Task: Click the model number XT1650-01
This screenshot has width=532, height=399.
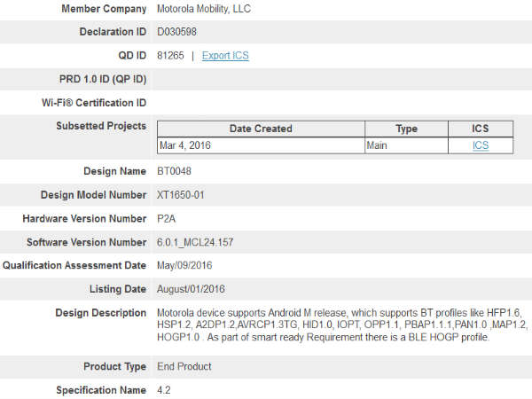Action: pos(184,194)
